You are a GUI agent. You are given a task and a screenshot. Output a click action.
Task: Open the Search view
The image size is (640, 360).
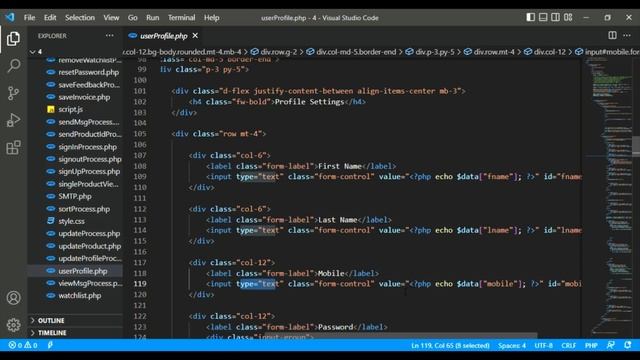point(13,66)
